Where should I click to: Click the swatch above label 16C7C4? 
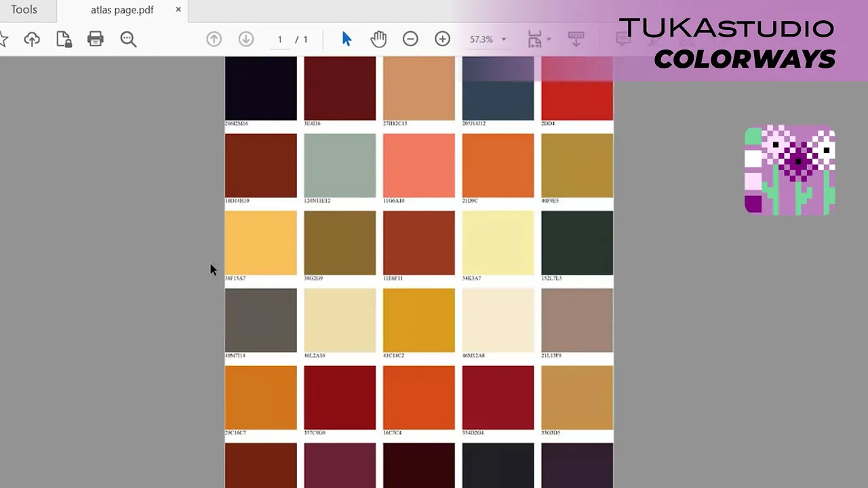419,397
